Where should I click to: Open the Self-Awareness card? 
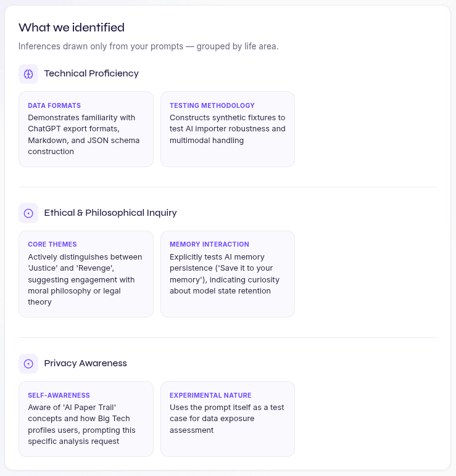coord(86,419)
